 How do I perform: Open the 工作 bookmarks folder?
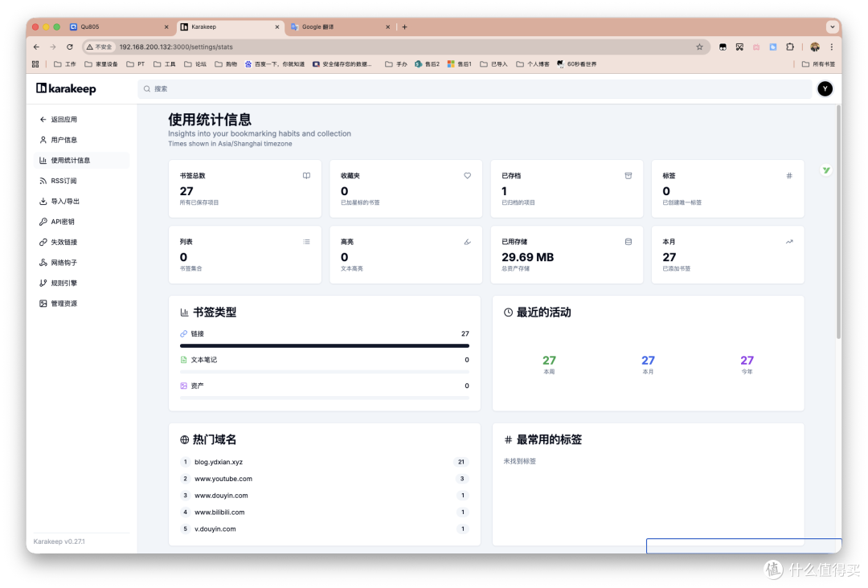point(65,64)
